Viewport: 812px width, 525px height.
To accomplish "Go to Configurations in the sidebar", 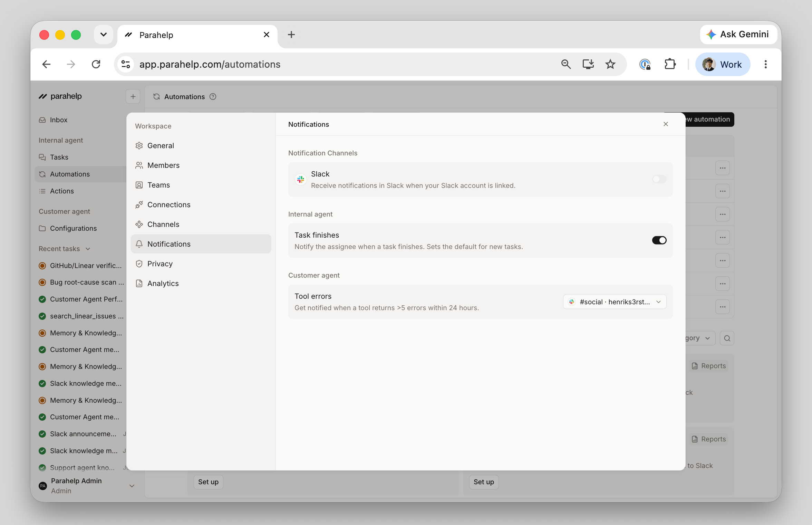I will point(81,228).
